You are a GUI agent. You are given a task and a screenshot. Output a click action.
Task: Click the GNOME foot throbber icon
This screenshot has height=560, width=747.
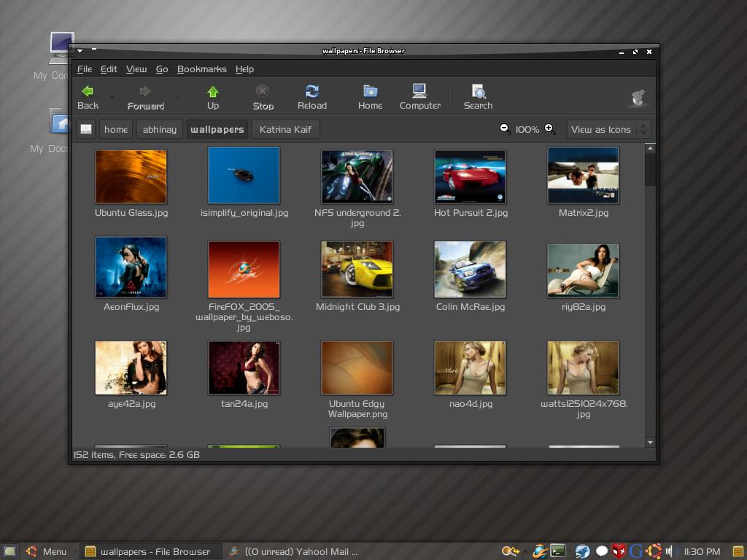point(638,98)
